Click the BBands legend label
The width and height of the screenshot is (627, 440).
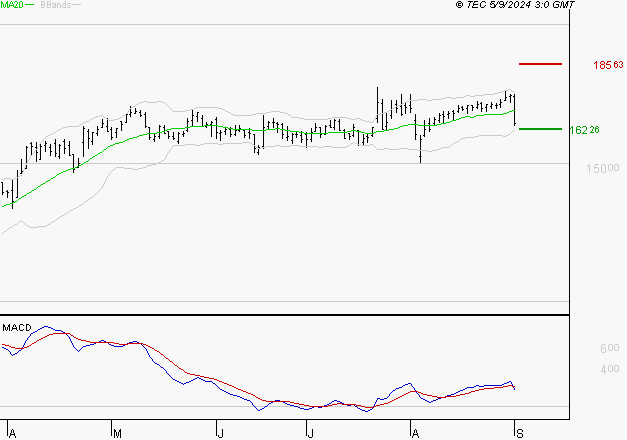tap(56, 5)
